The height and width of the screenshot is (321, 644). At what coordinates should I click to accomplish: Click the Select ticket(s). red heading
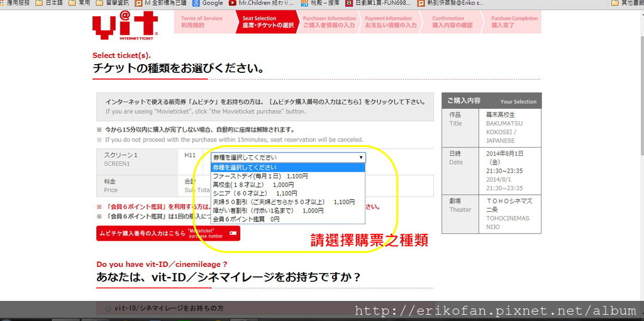click(x=121, y=55)
